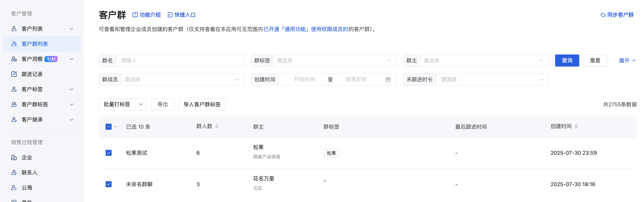Click the 客户继承 sidebar icon
Image resolution: width=644 pixels, height=202 pixels.
[x=14, y=120]
